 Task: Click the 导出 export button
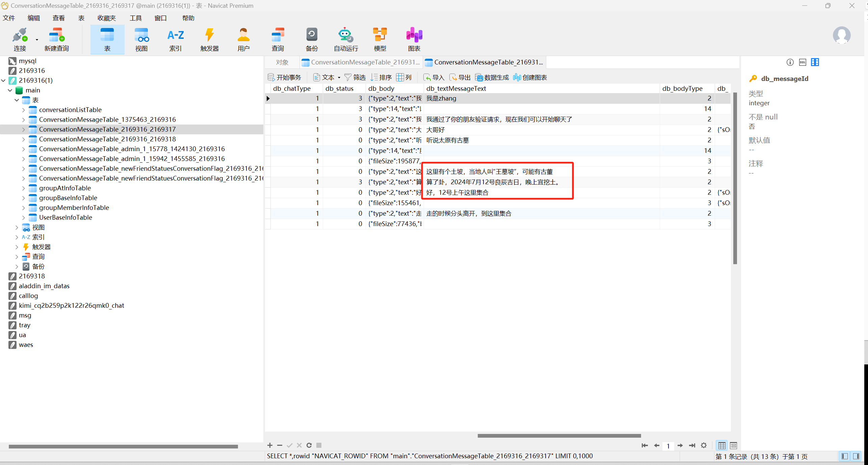(460, 78)
